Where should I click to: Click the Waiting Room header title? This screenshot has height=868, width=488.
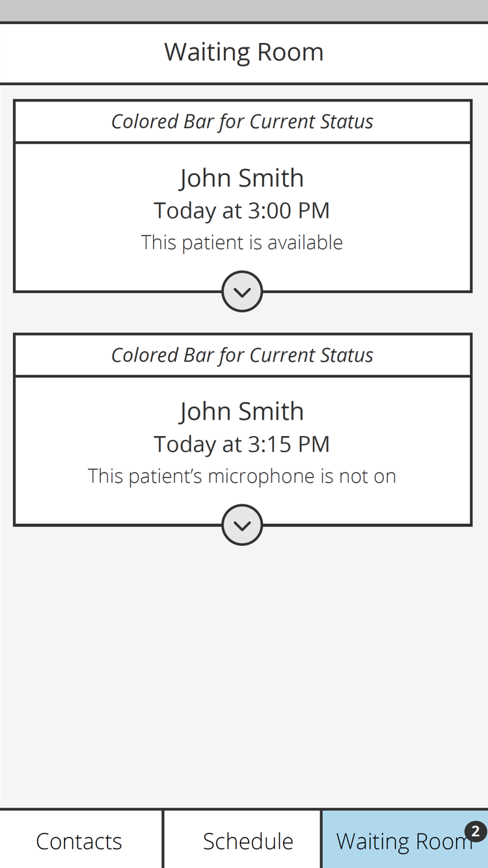243,52
